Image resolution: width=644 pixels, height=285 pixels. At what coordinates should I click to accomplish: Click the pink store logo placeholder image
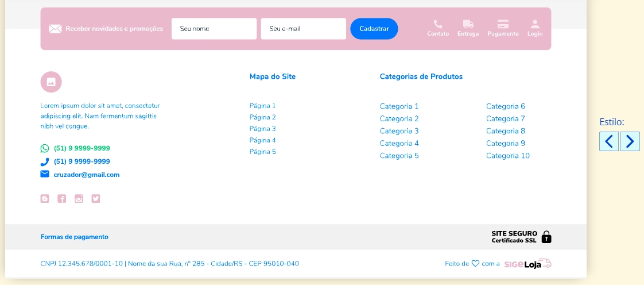(51, 82)
